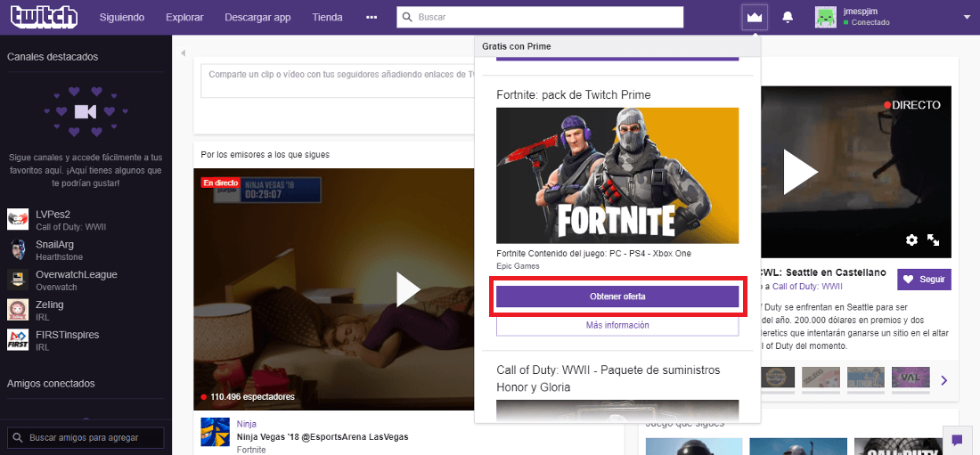Image resolution: width=980 pixels, height=455 pixels.
Task: Select the FIRSTinspires channel name
Action: (68, 335)
